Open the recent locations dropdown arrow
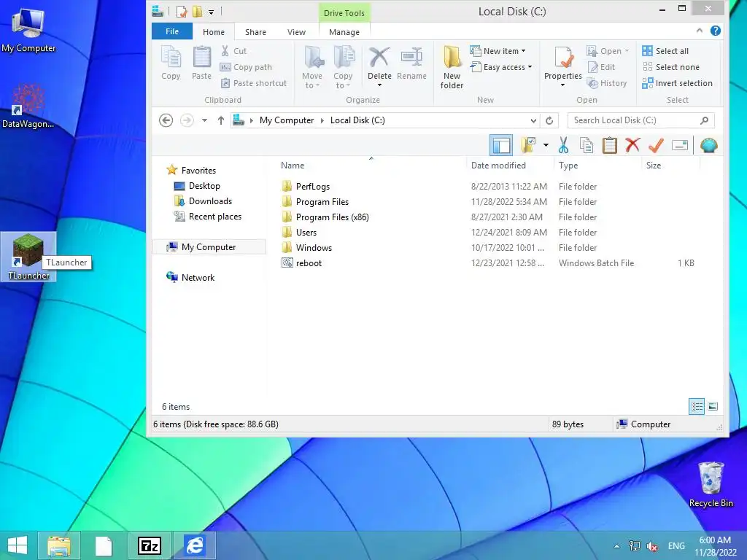 [x=204, y=120]
